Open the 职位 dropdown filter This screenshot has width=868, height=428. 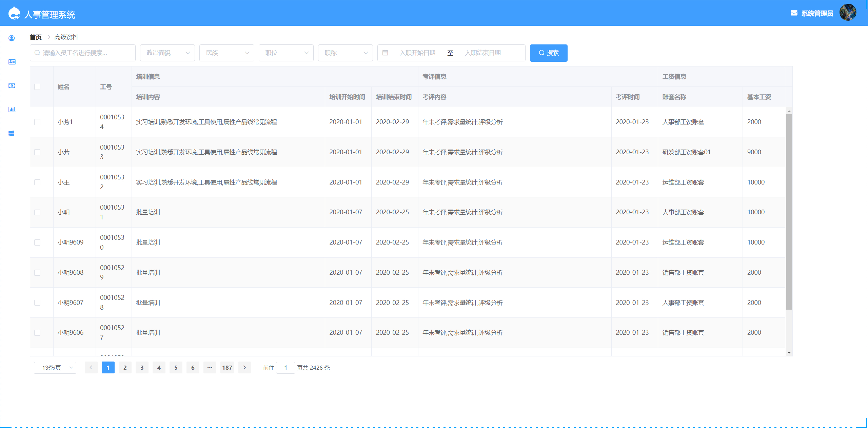tap(286, 53)
